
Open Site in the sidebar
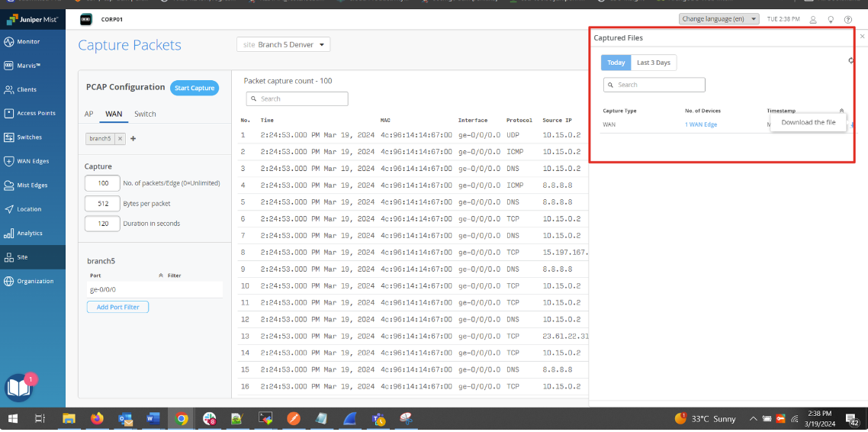pos(33,257)
